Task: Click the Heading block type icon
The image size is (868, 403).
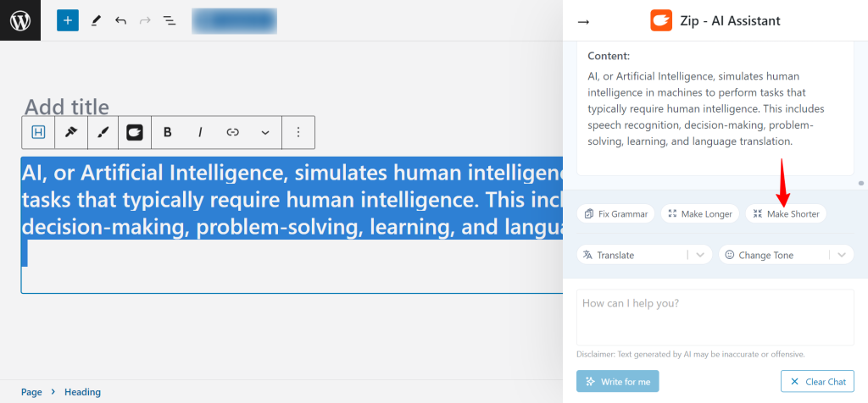Action: [x=38, y=132]
